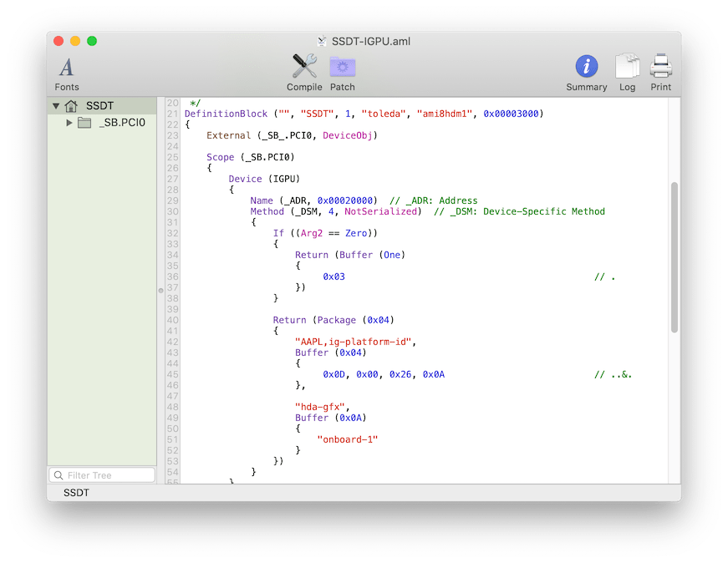Click Buffer (0x0A) on line 49

coord(331,418)
